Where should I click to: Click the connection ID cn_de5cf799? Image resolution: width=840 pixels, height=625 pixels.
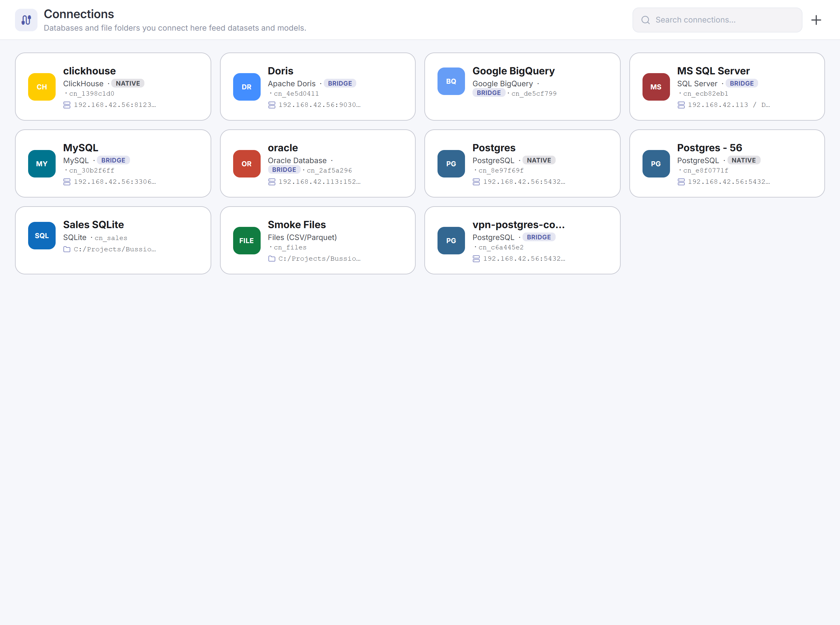click(534, 93)
